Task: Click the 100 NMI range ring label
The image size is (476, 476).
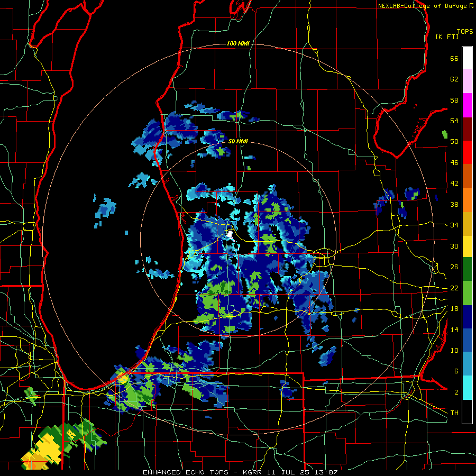Action: 238,44
